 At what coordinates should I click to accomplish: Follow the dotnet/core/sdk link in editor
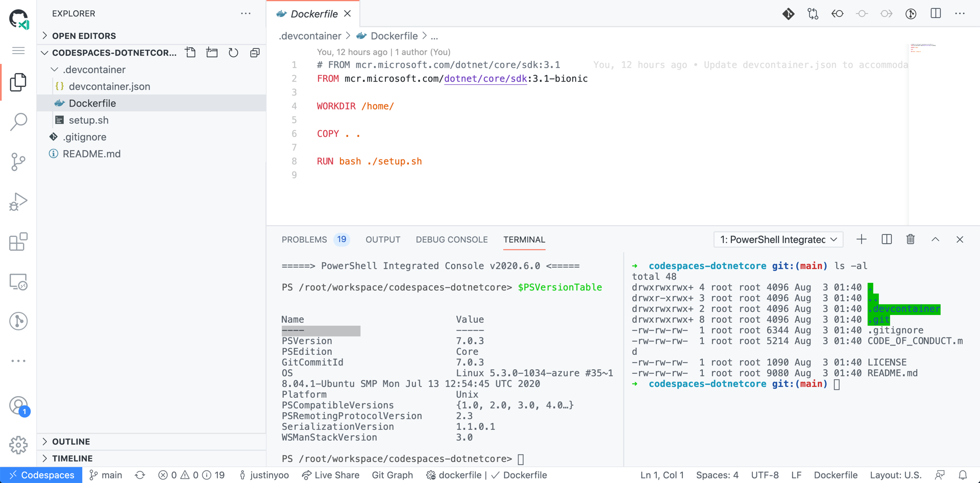click(x=485, y=79)
